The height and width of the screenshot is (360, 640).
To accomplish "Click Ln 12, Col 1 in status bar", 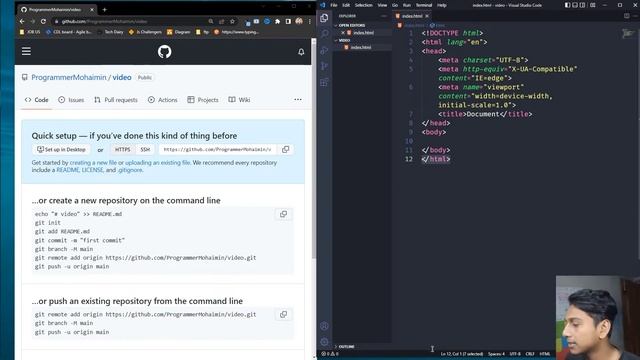I will [462, 354].
